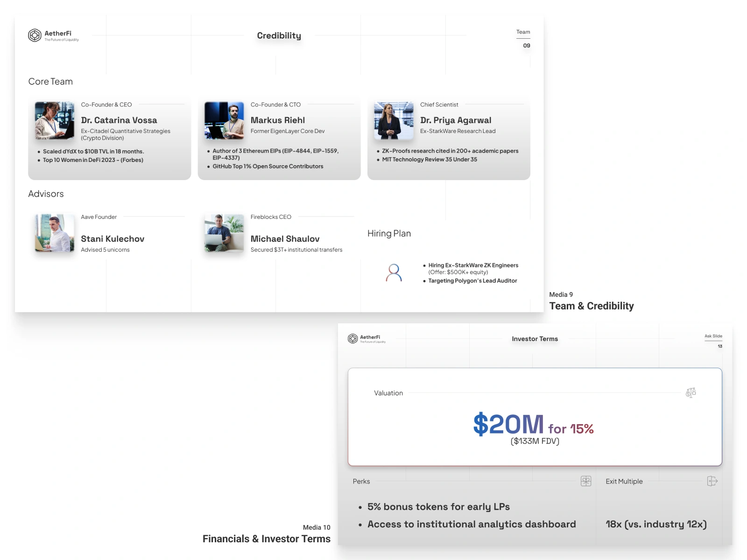Click the 'Financials & Investor Terms' caption
This screenshot has width=747, height=560.
coord(267,539)
